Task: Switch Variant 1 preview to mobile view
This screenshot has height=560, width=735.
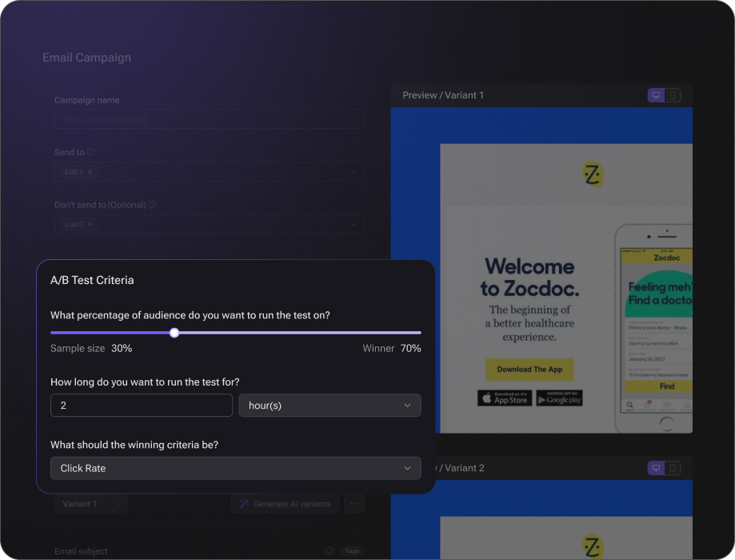Action: [672, 95]
